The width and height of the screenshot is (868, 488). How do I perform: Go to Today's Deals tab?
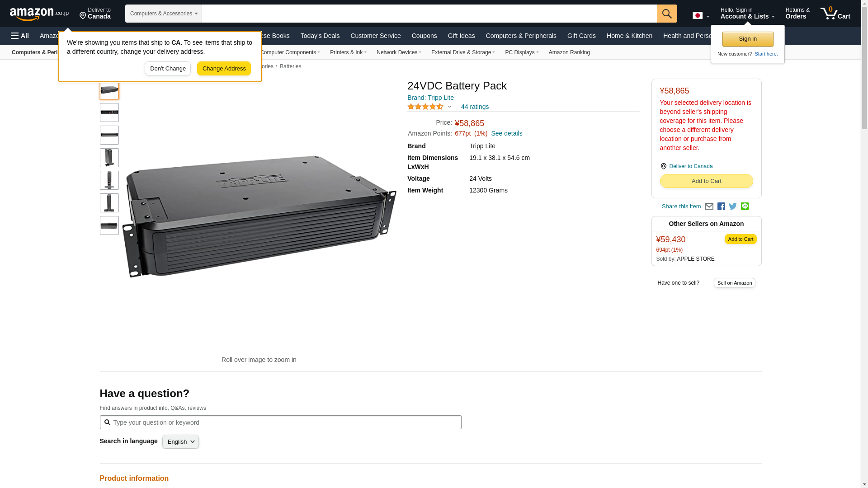click(x=320, y=36)
